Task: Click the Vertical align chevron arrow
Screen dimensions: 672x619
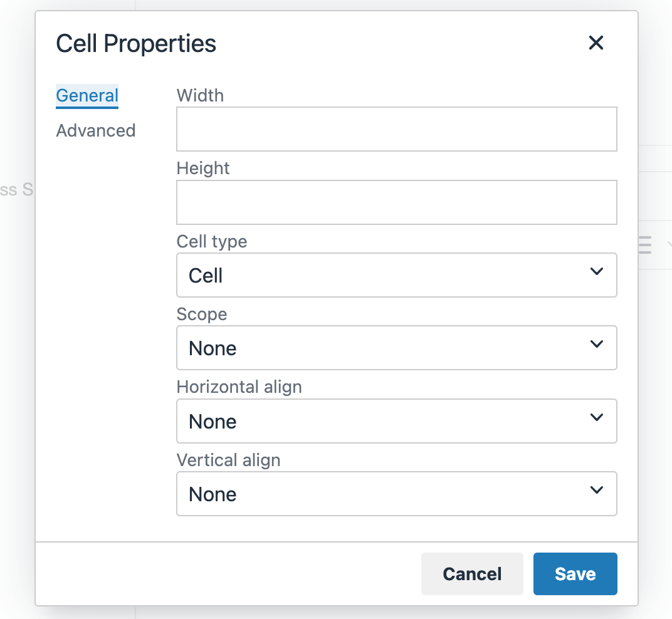Action: click(x=597, y=491)
